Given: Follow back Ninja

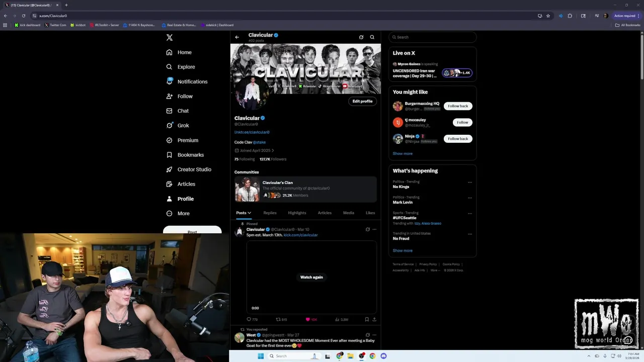Looking at the screenshot, I should [x=458, y=139].
